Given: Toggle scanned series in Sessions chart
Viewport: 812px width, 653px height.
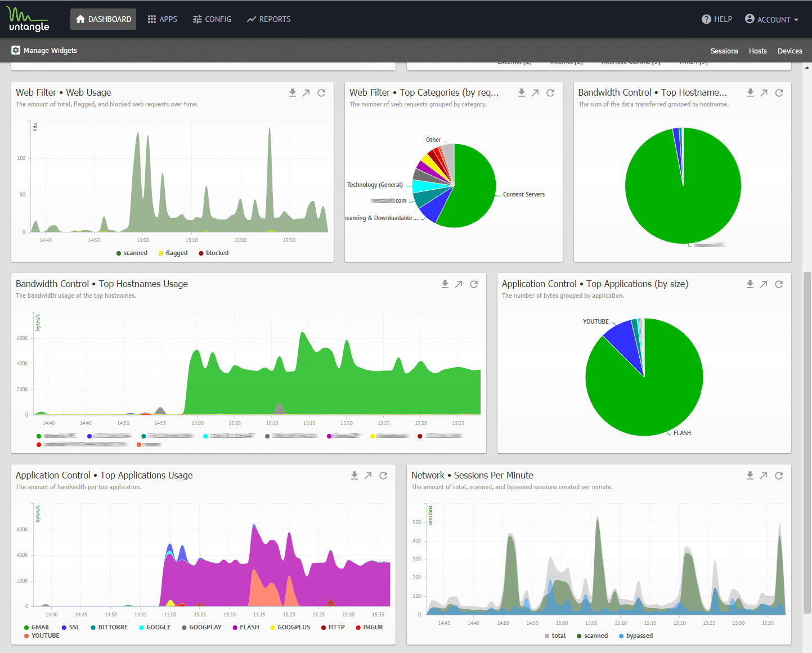Looking at the screenshot, I should pos(592,636).
